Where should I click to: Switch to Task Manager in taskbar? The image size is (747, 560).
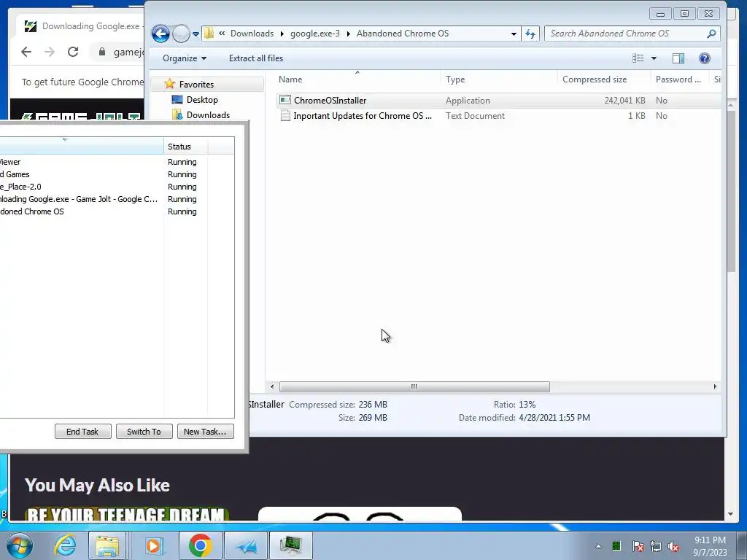point(290,545)
